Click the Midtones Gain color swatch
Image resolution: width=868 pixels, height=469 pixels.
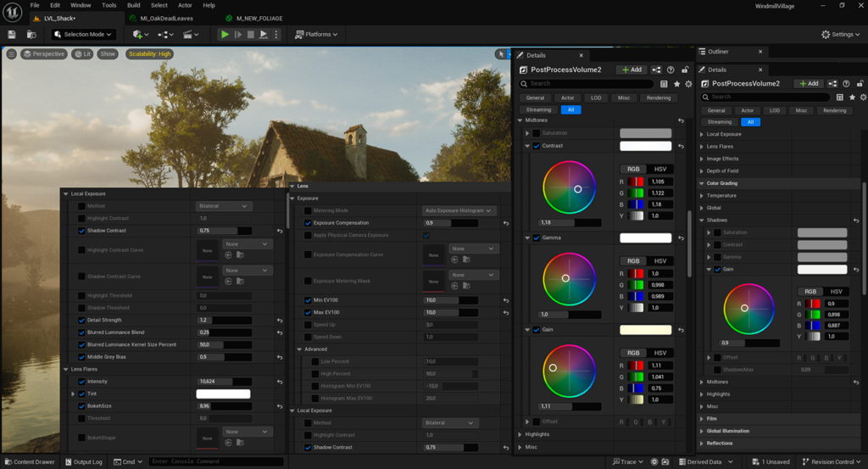(x=645, y=330)
